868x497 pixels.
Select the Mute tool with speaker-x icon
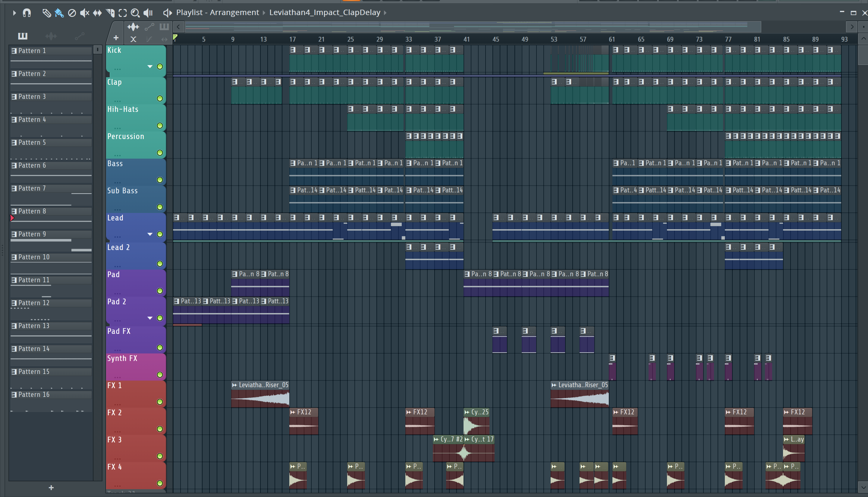(x=85, y=13)
